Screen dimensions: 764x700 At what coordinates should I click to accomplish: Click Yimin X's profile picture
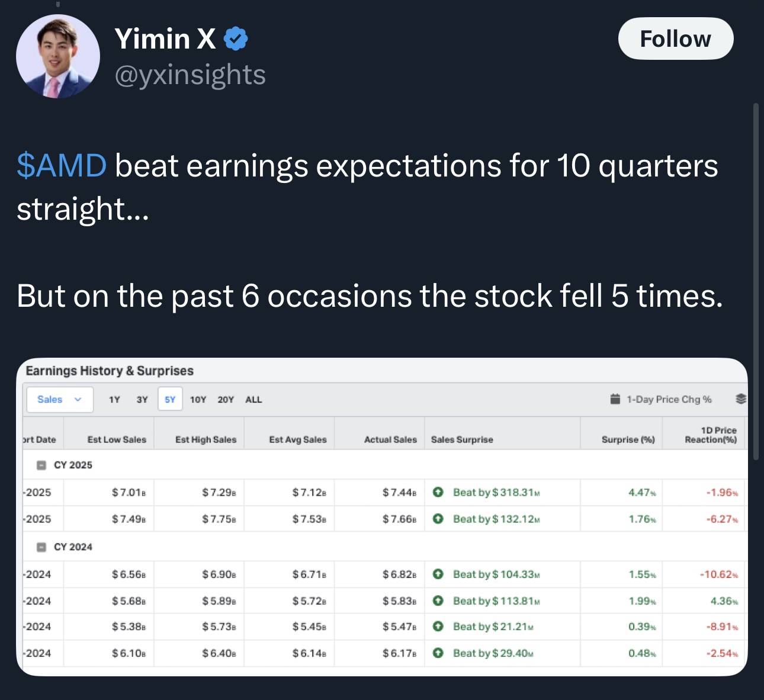tap(58, 56)
